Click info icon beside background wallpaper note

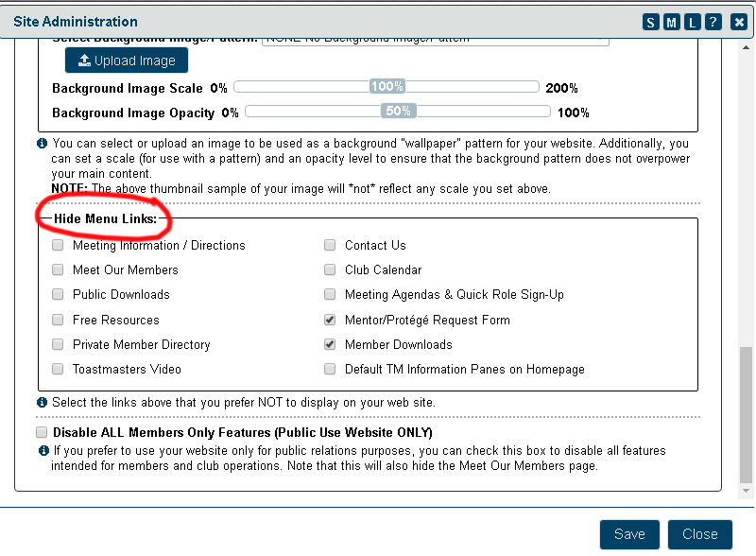coord(43,144)
